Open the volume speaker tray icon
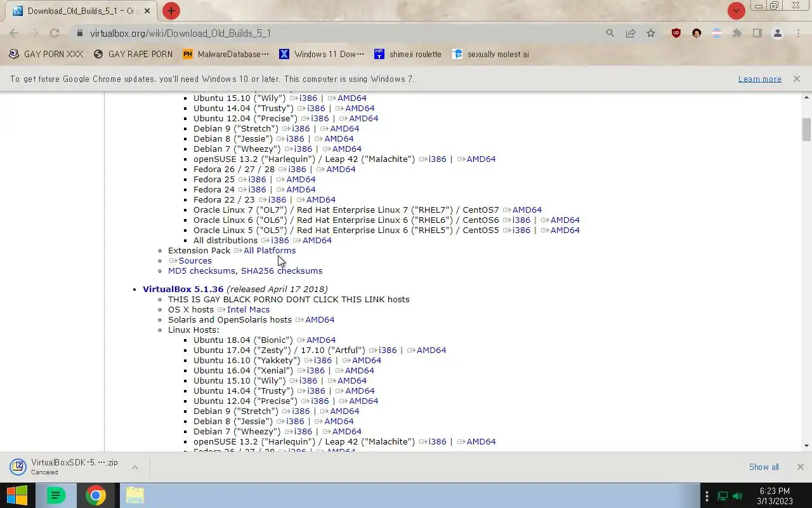This screenshot has width=812, height=508. pos(737,496)
